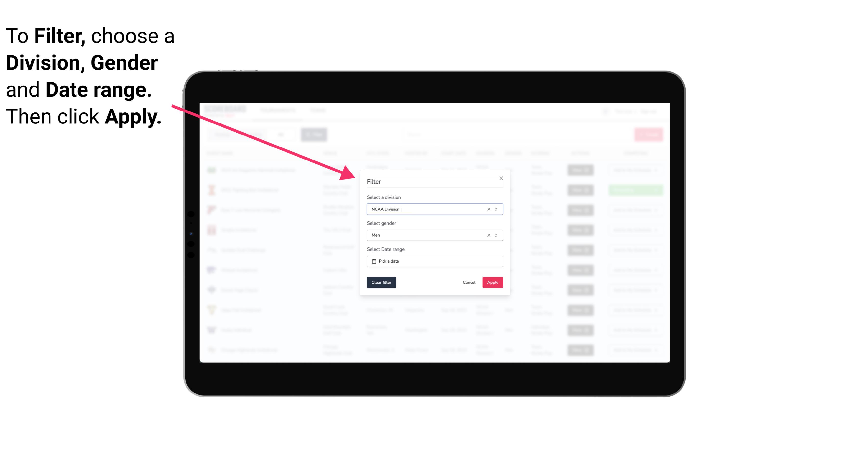Click the red Apply button in filter modal
868x467 pixels.
492,283
